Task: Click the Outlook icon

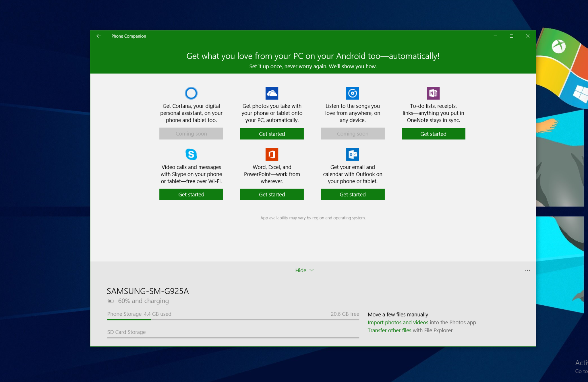Action: 353,154
